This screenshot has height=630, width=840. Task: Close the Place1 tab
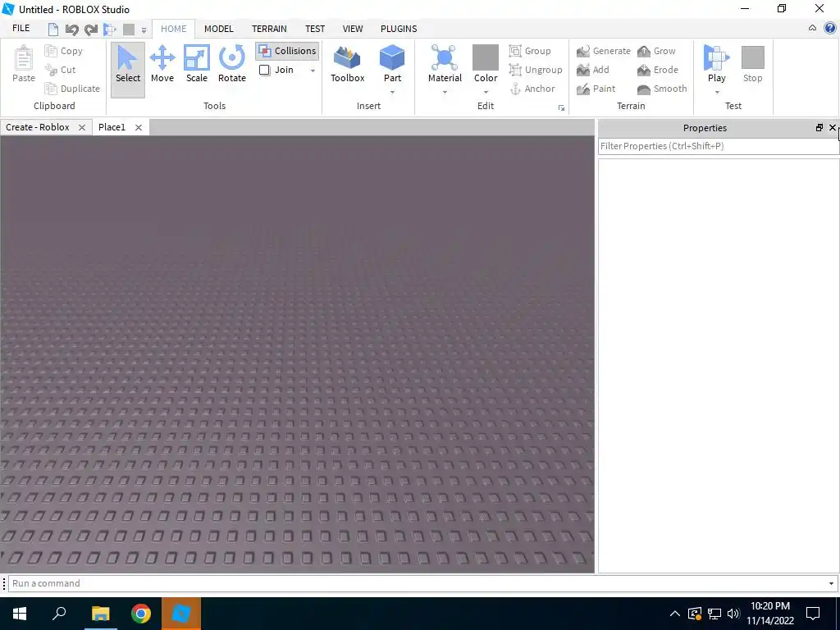[138, 127]
